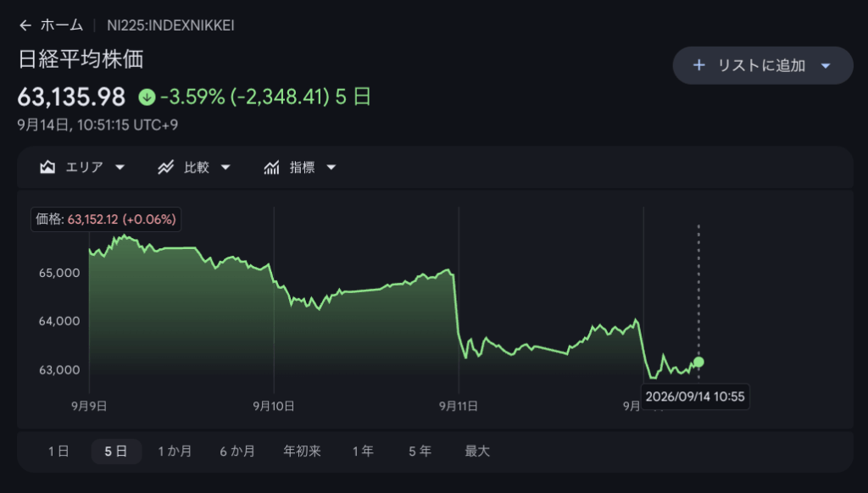The image size is (868, 493).
Task: Click the green chart cursor dot
Action: [698, 362]
